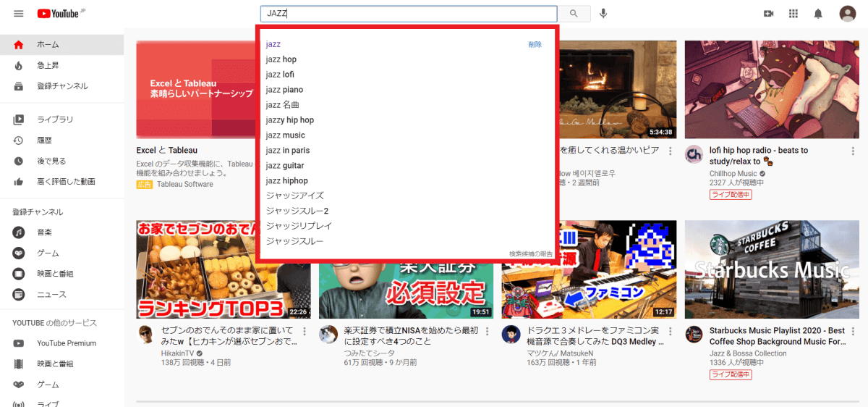Open HikakinTV channel name

click(x=178, y=353)
